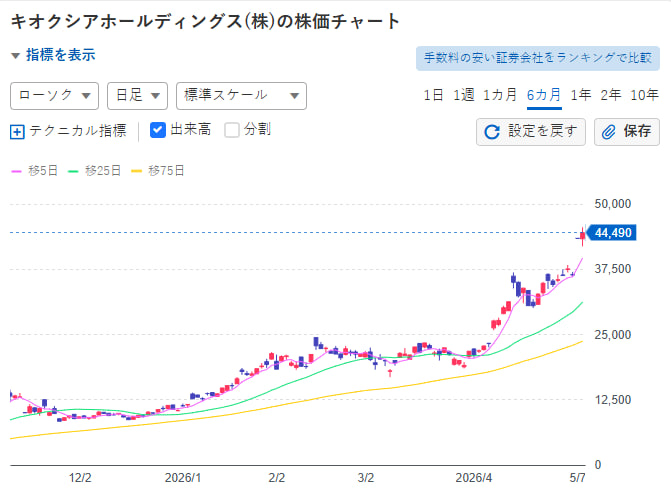The width and height of the screenshot is (671, 490).
Task: Open the 手数料の安い証券会社をランキングで比較 link
Action: click(538, 58)
